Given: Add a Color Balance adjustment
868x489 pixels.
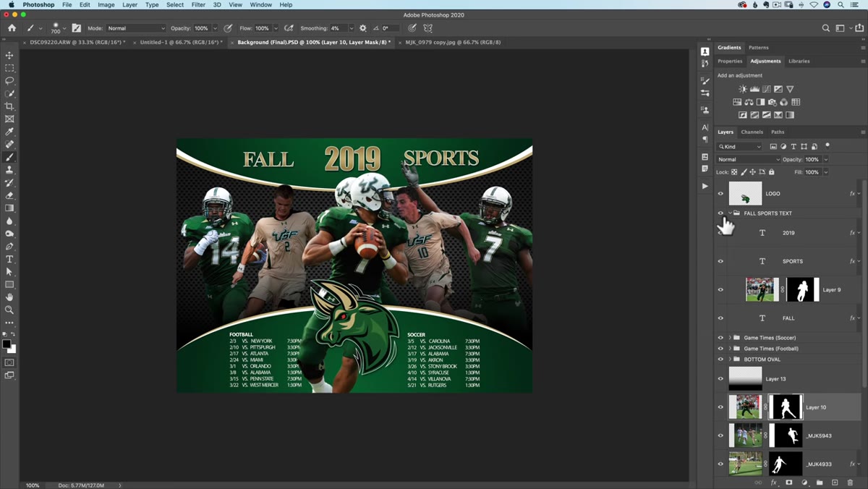Looking at the screenshot, I should pos(749,102).
